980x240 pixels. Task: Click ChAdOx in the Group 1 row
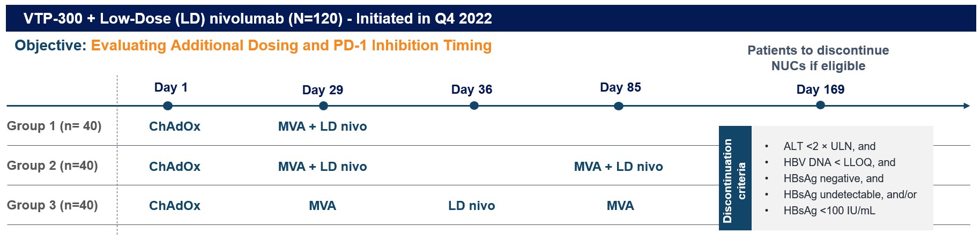point(175,127)
